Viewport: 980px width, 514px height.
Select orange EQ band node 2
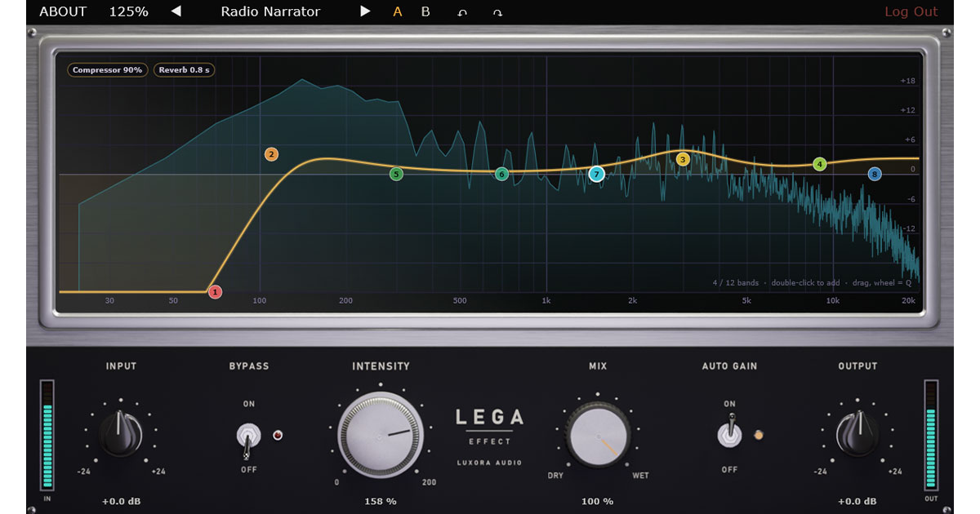tap(271, 154)
